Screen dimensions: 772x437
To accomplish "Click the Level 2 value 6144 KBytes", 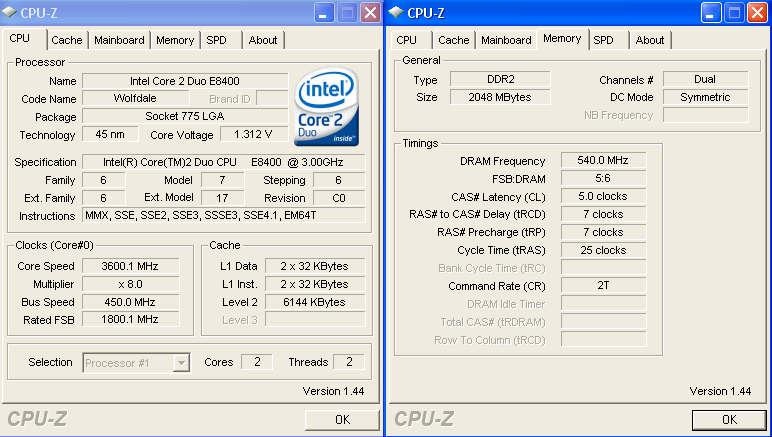I will click(315, 302).
